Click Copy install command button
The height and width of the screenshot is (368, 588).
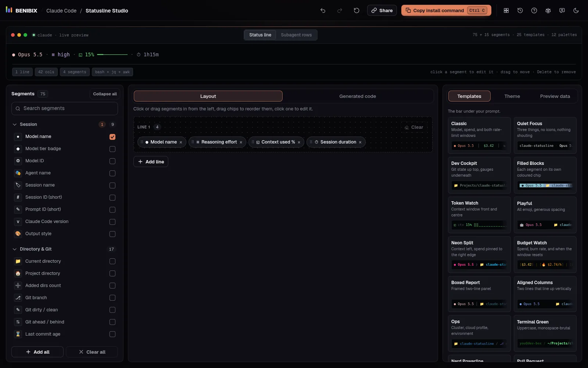(x=447, y=10)
